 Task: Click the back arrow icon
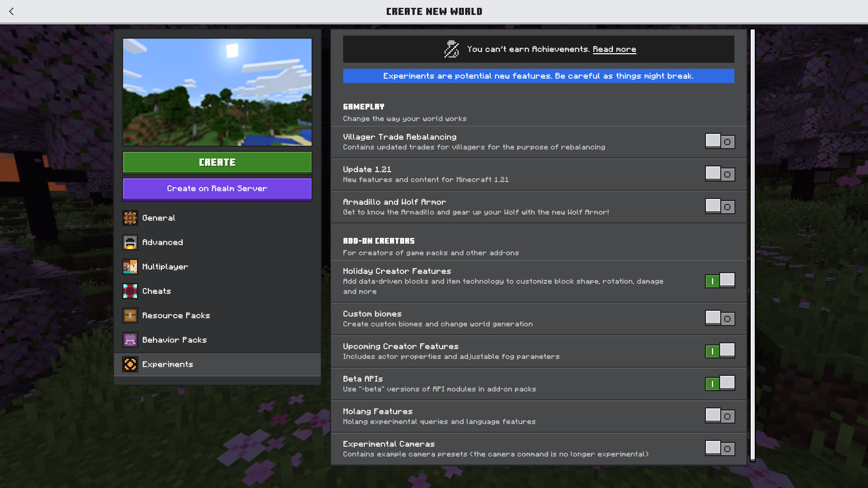click(x=11, y=11)
